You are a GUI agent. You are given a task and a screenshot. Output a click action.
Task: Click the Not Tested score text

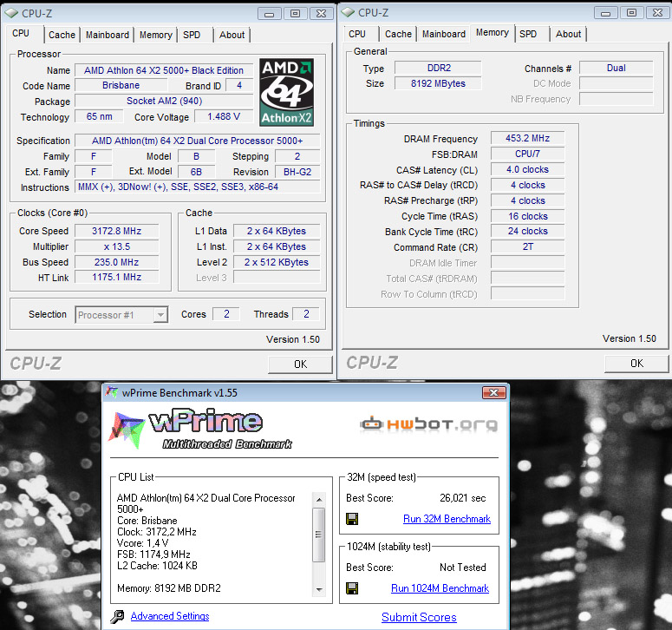point(463,568)
